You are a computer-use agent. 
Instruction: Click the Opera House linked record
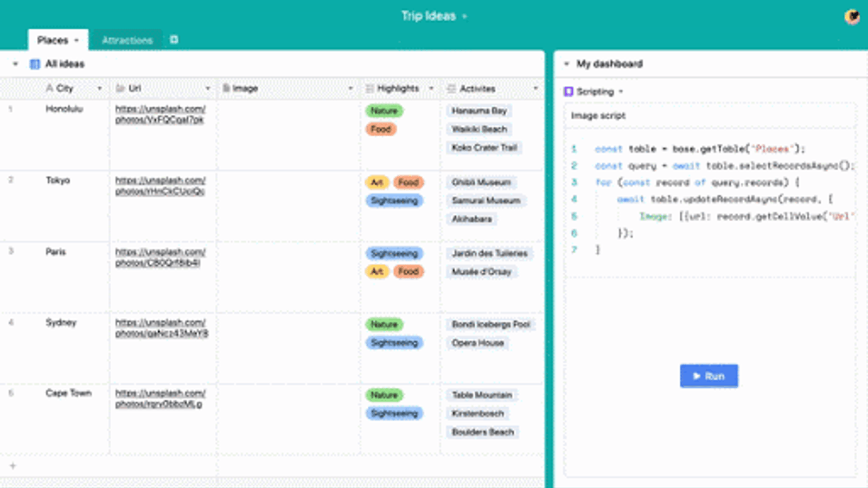478,343
